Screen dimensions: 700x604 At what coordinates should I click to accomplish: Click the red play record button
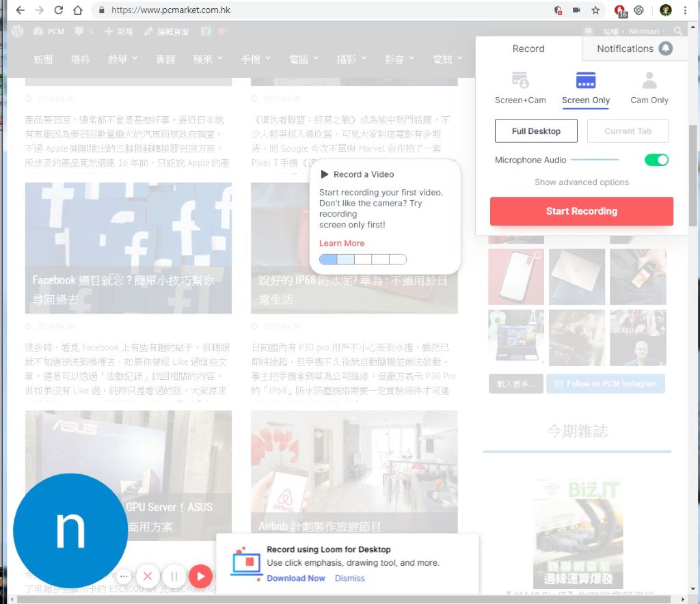[200, 577]
